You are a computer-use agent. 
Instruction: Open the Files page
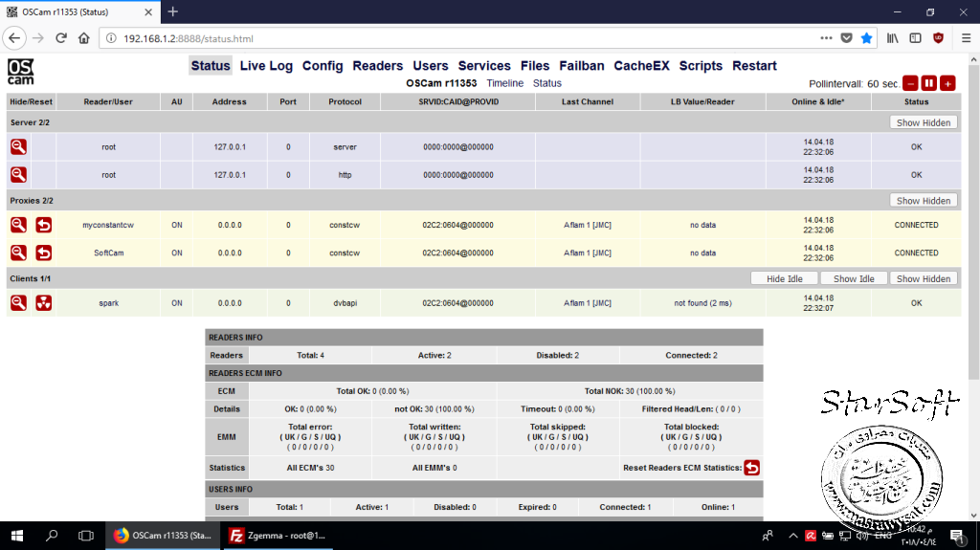click(x=535, y=66)
